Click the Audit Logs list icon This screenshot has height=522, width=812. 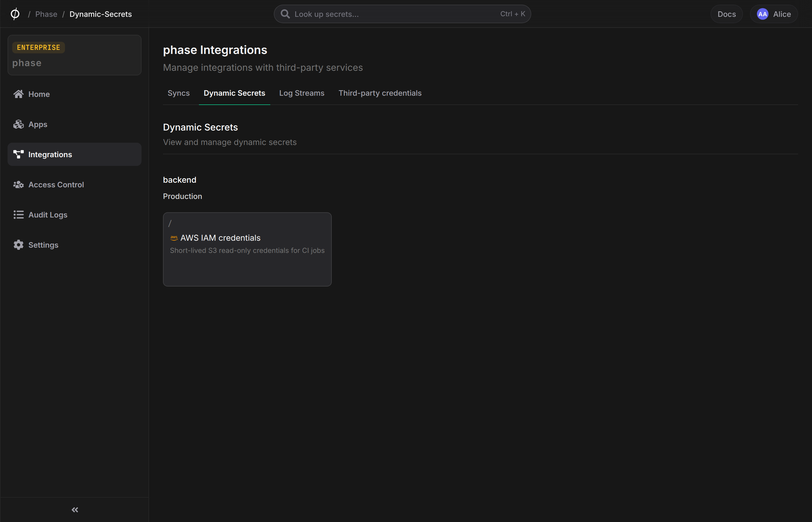pyautogui.click(x=18, y=215)
